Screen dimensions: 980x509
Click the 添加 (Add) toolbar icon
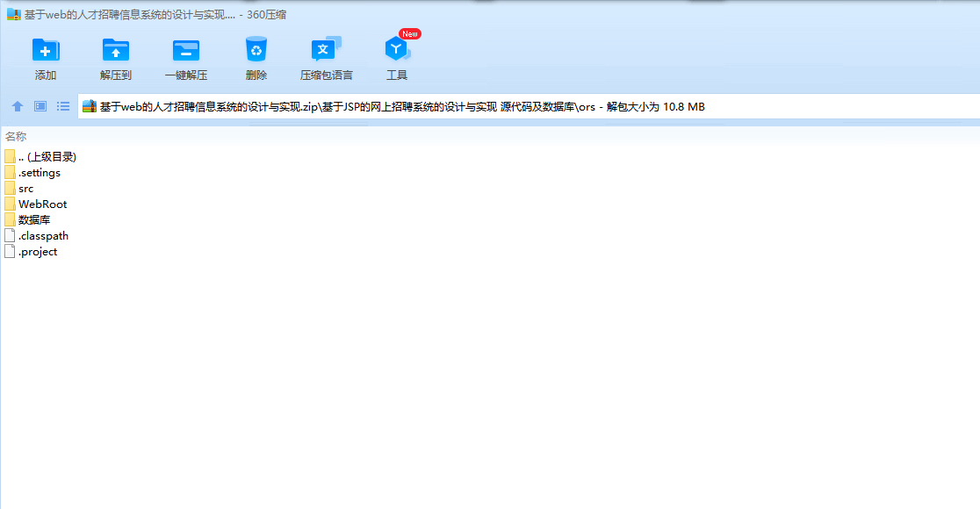tap(46, 51)
